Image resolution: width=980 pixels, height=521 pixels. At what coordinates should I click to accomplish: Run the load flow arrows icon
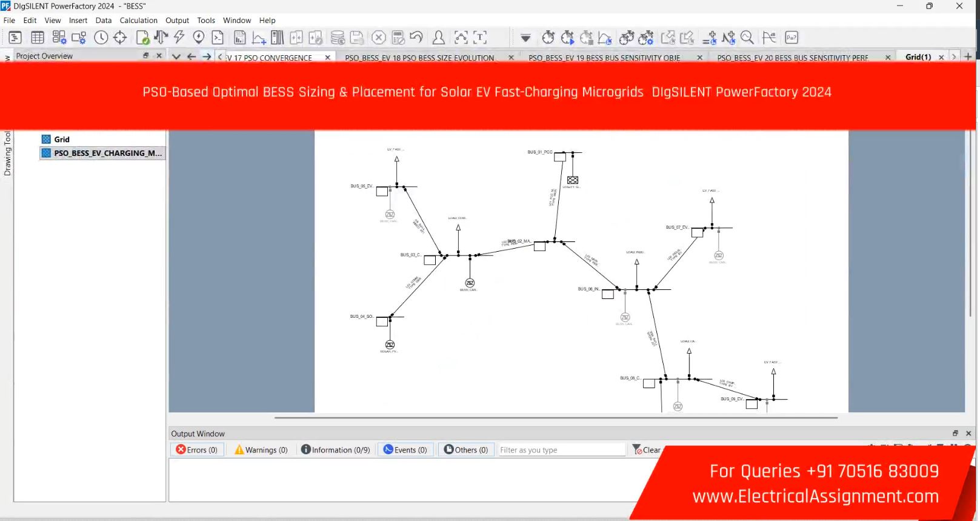161,38
